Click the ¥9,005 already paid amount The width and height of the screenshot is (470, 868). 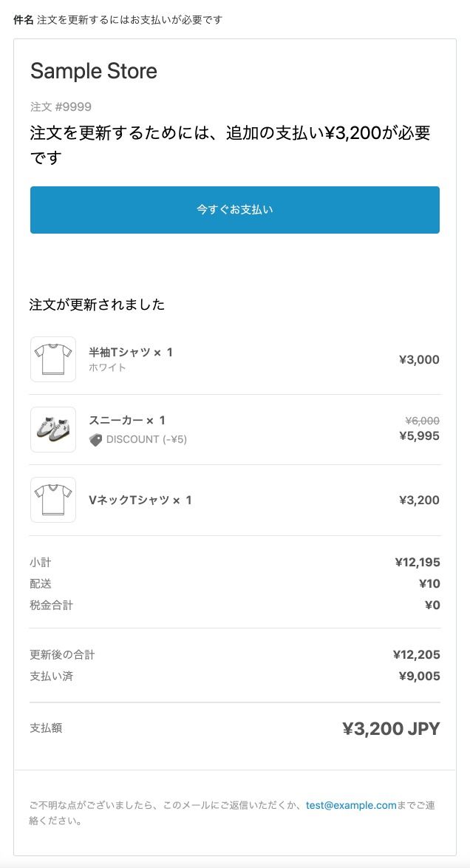(x=419, y=676)
